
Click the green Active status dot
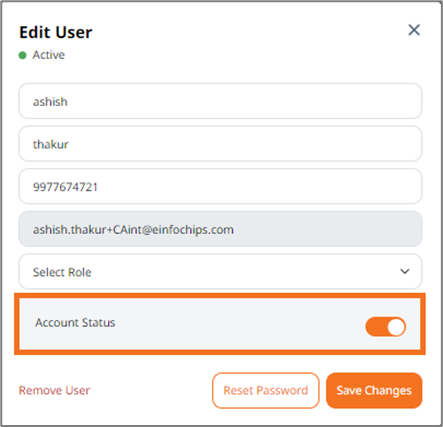click(x=22, y=55)
